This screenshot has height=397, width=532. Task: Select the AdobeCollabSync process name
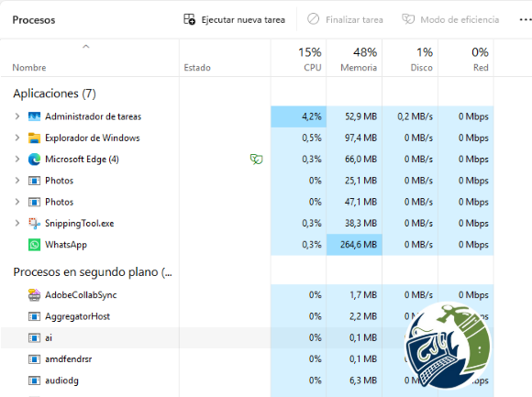(81, 295)
